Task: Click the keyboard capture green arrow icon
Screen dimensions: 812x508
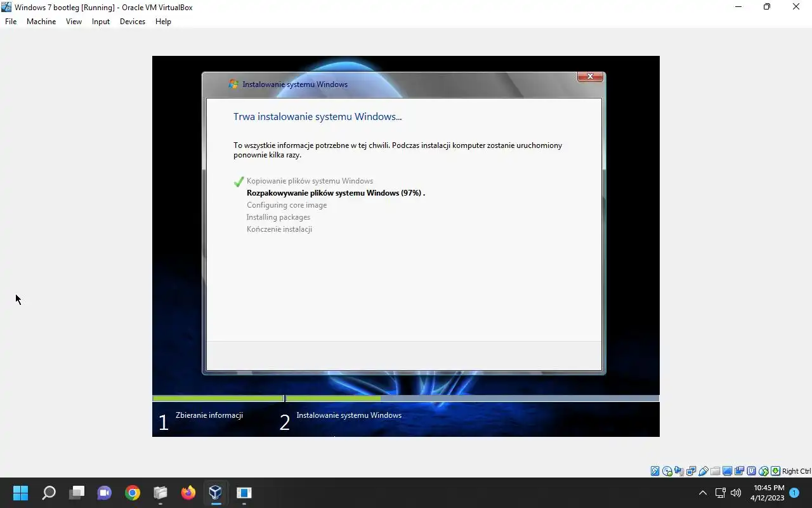Action: (x=775, y=471)
